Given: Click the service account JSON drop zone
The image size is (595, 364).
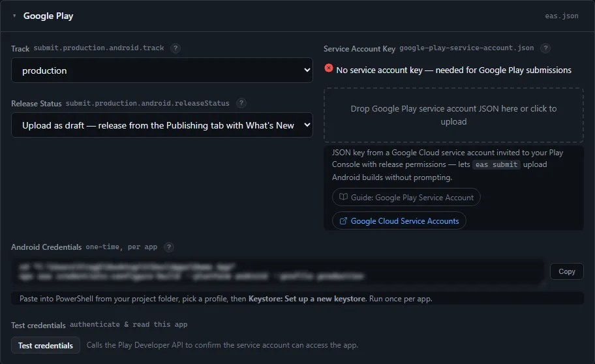Looking at the screenshot, I should pyautogui.click(x=453, y=115).
